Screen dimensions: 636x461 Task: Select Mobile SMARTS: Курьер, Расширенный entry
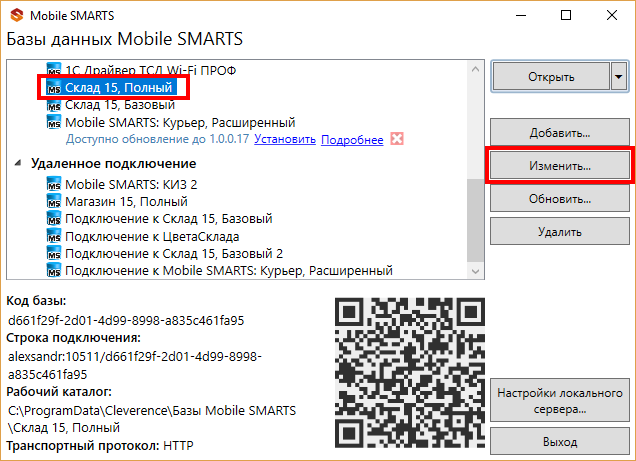(x=180, y=122)
